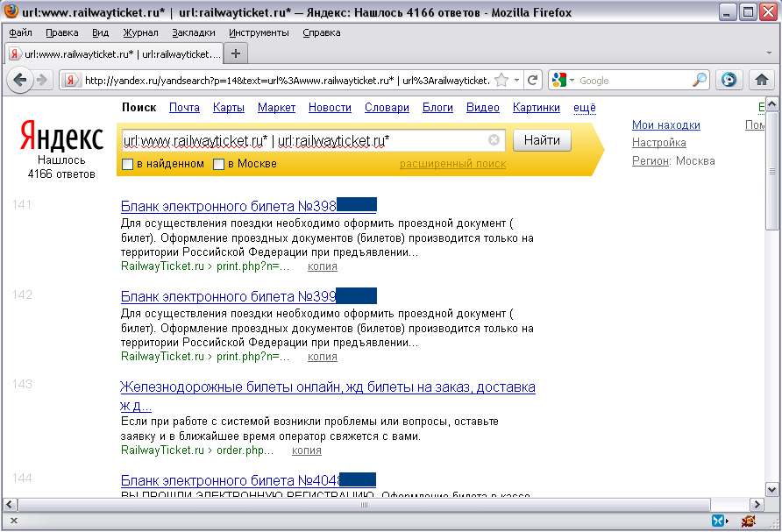Open the Новости link
The height and width of the screenshot is (532, 782).
click(x=330, y=108)
